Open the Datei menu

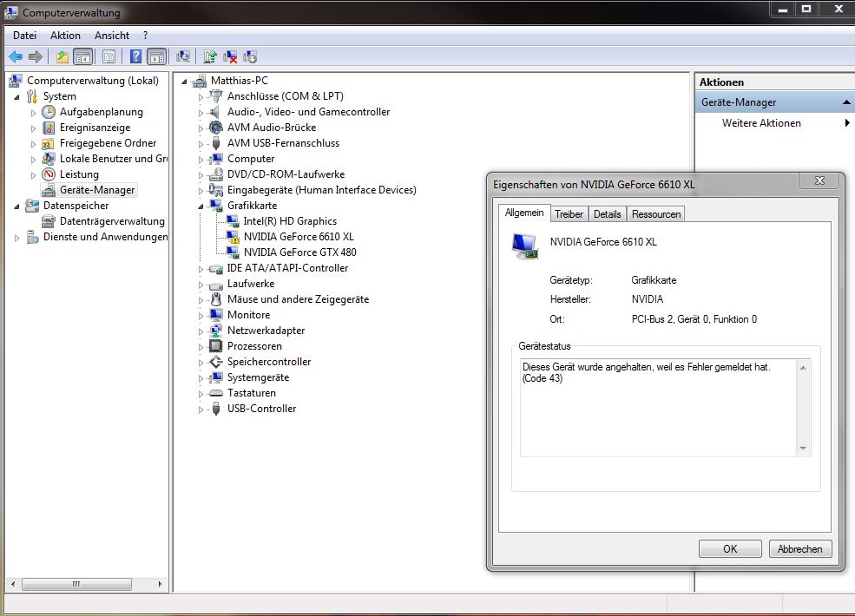[24, 36]
